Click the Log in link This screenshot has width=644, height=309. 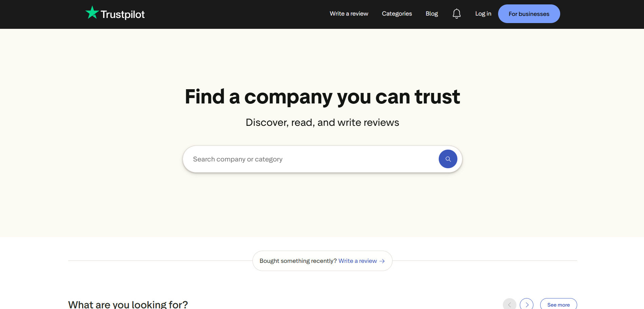[483, 14]
